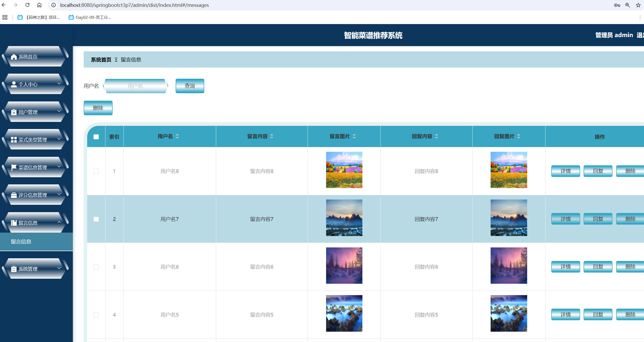Click the 系统首页 house icon
Image resolution: width=644 pixels, height=342 pixels.
[14, 57]
